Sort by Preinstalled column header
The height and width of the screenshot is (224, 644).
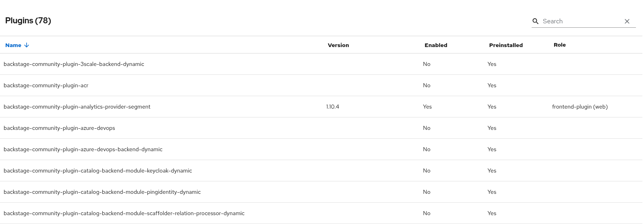tap(505, 45)
